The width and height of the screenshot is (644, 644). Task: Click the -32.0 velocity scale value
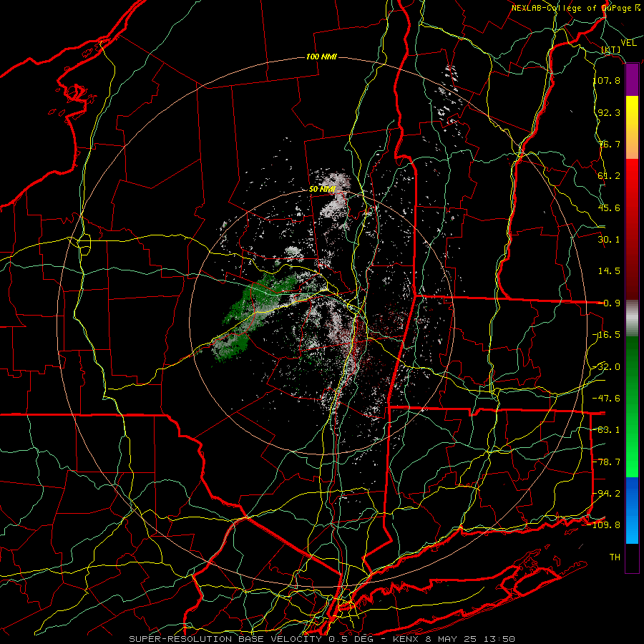(606, 367)
